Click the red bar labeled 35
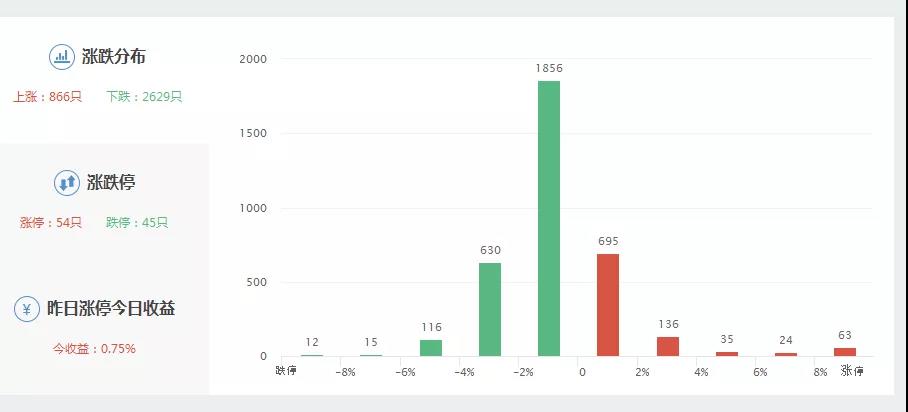The image size is (908, 412). pos(727,354)
